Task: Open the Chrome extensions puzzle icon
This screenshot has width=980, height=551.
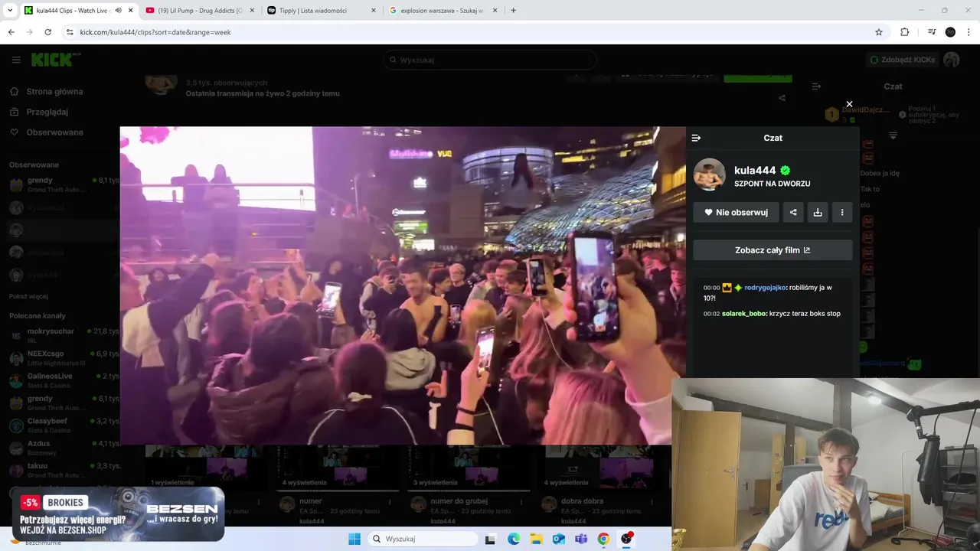Action: [x=904, y=32]
